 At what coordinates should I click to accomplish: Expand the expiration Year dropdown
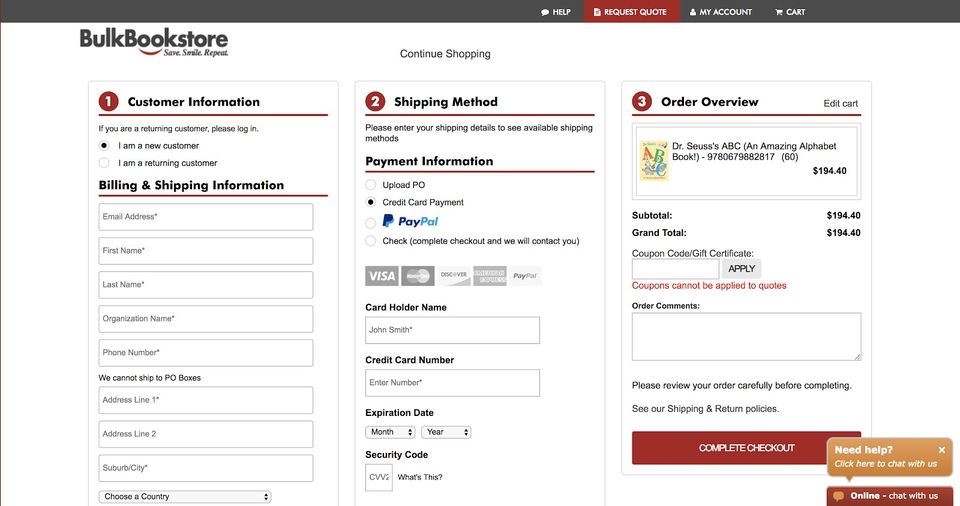(445, 432)
